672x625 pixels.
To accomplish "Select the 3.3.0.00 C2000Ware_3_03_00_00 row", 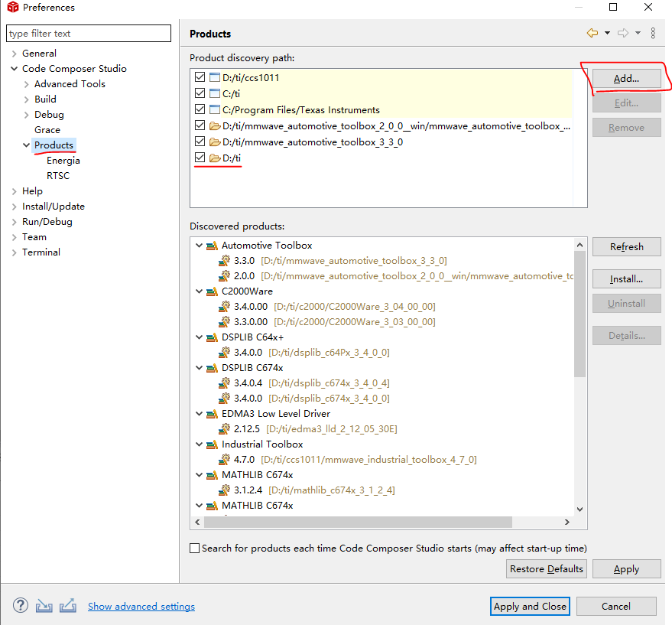I will [x=327, y=322].
